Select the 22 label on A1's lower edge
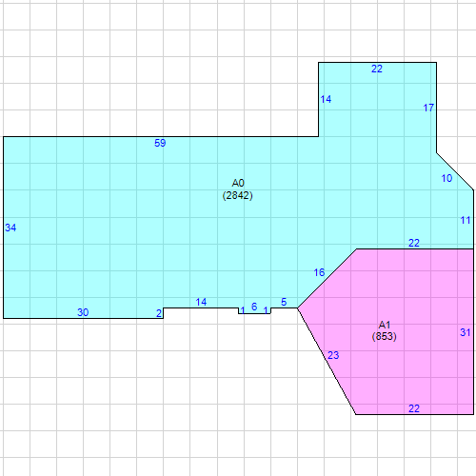Viewport: 476px width, 476px height. pyautogui.click(x=414, y=408)
